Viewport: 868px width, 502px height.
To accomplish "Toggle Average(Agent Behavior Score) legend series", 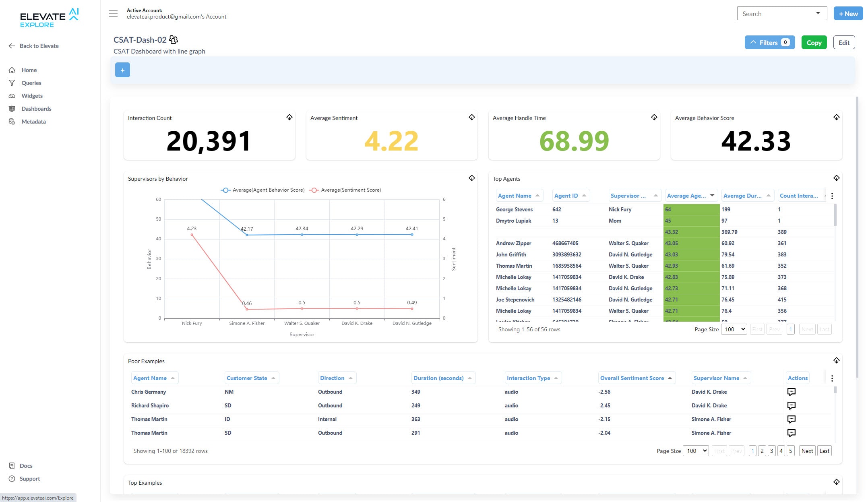I will 263,190.
